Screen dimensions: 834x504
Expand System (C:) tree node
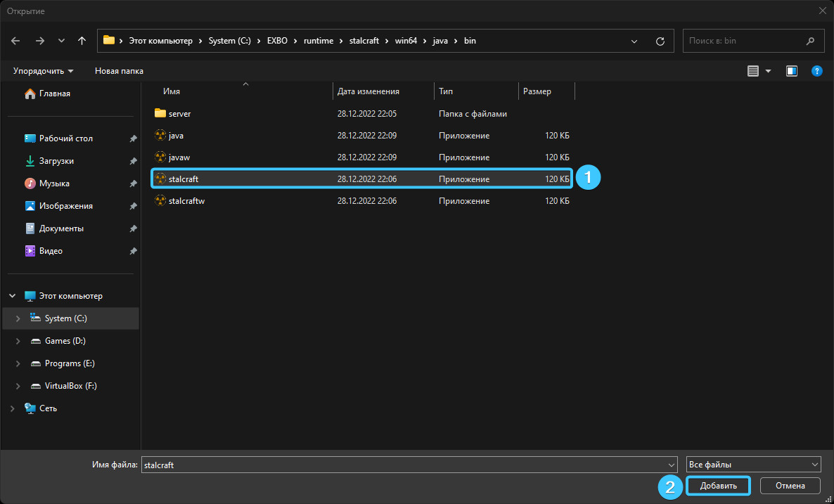coord(18,318)
